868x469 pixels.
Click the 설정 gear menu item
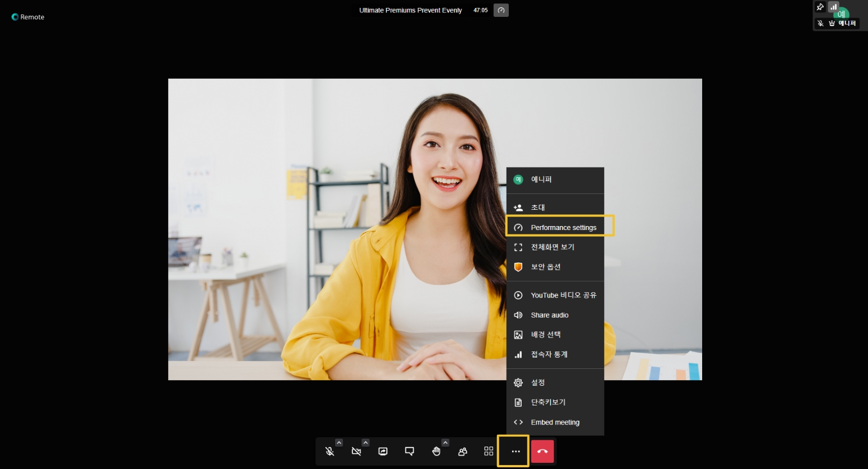(x=537, y=382)
